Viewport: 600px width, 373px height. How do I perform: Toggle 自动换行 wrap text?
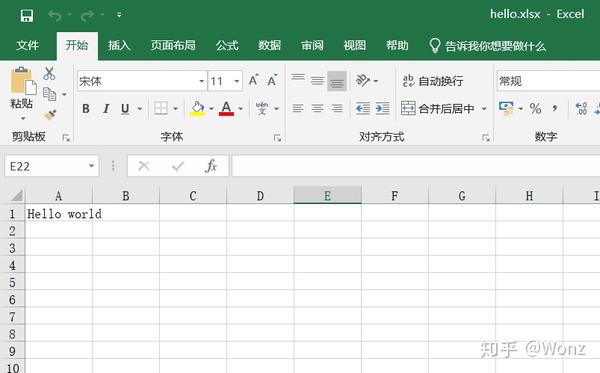[x=432, y=81]
